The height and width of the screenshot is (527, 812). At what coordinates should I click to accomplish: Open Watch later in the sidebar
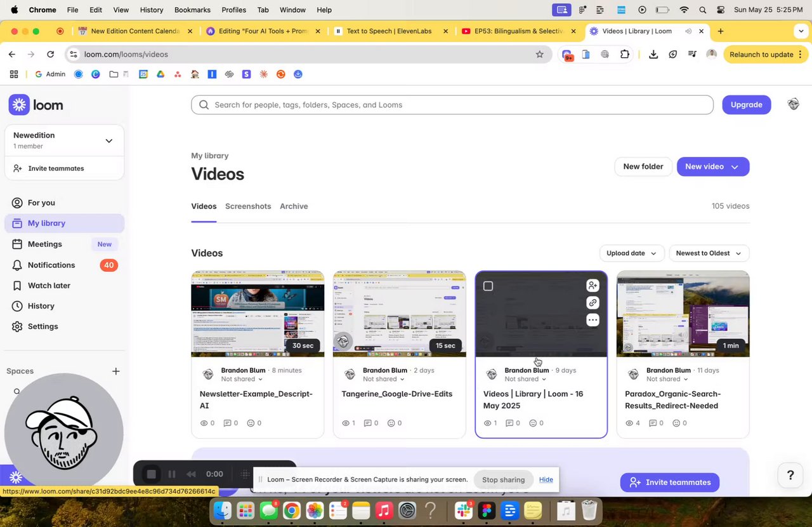click(x=64, y=286)
